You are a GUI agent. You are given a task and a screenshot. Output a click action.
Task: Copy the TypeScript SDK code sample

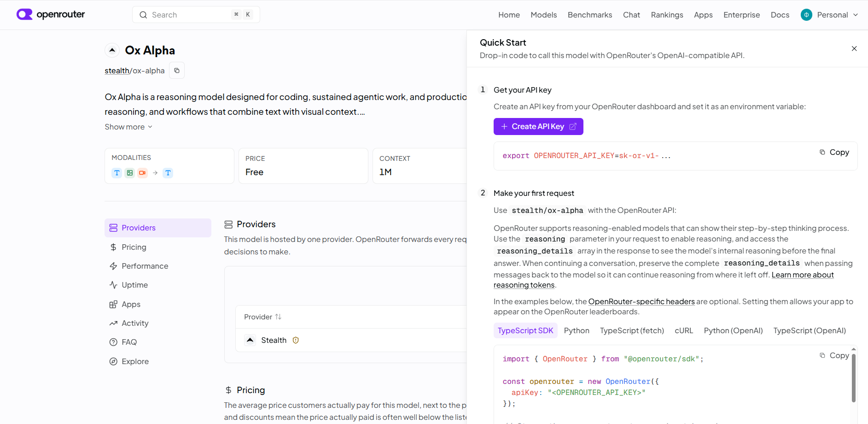point(834,355)
